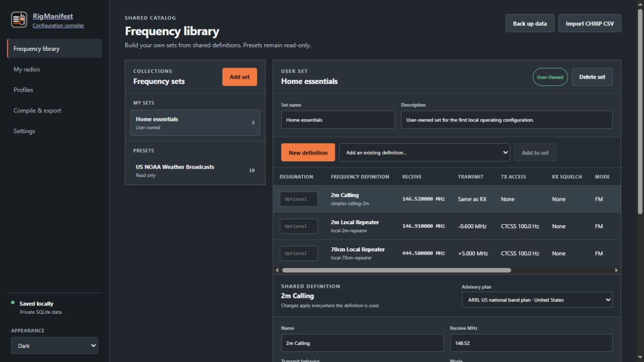The width and height of the screenshot is (644, 362).
Task: Go to Profiles section
Action: click(x=54, y=90)
